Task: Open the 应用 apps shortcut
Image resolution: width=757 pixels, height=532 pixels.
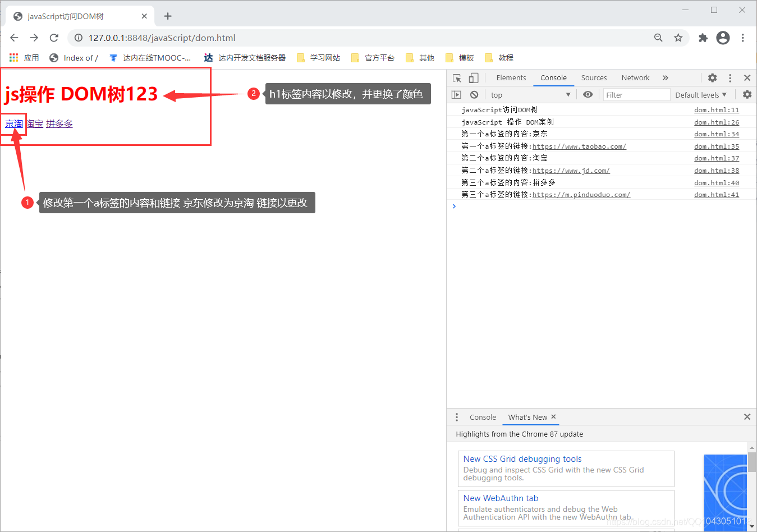Action: [24, 58]
